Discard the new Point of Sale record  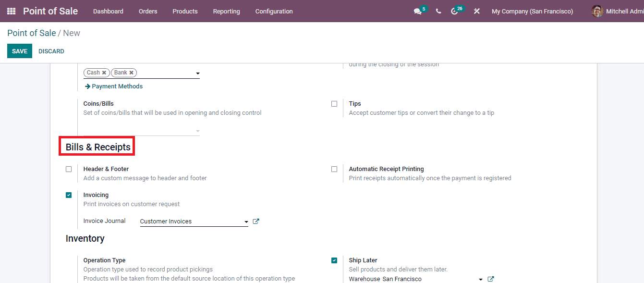pyautogui.click(x=51, y=51)
